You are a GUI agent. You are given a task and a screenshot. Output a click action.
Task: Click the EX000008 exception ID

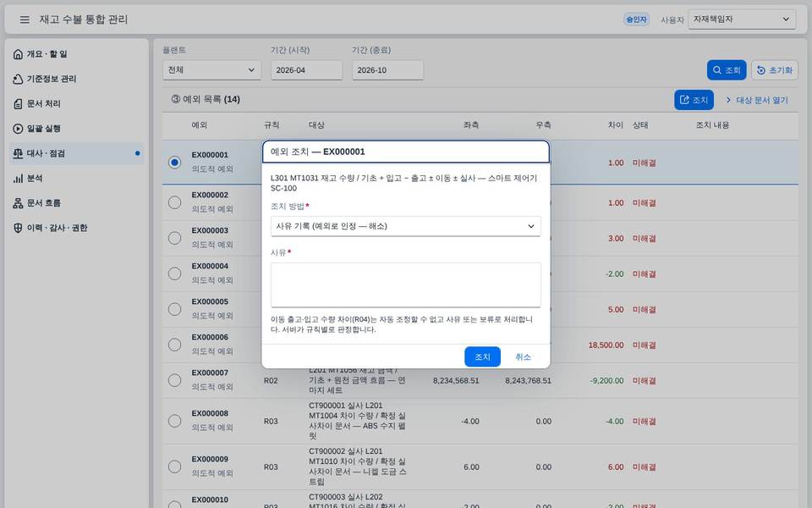coord(210,413)
